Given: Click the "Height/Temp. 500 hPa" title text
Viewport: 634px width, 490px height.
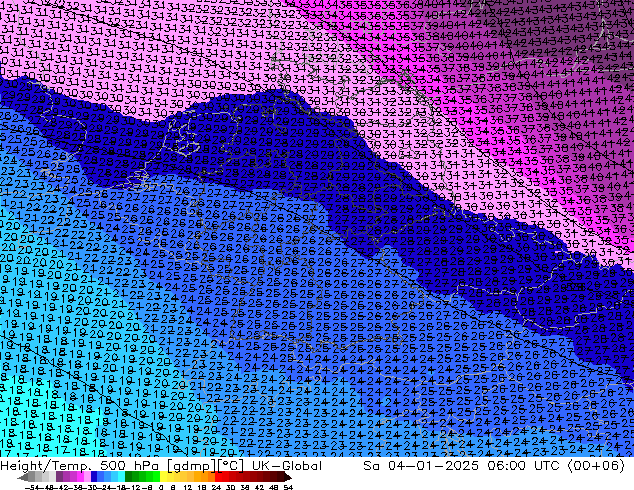Looking at the screenshot, I should 79,466.
